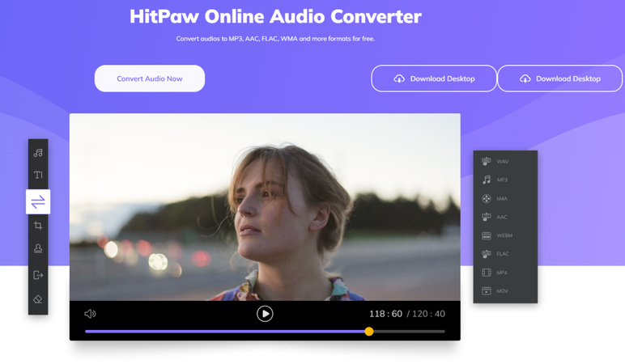This screenshot has height=364, width=625.
Task: Select the crop tool icon
Action: [x=38, y=226]
